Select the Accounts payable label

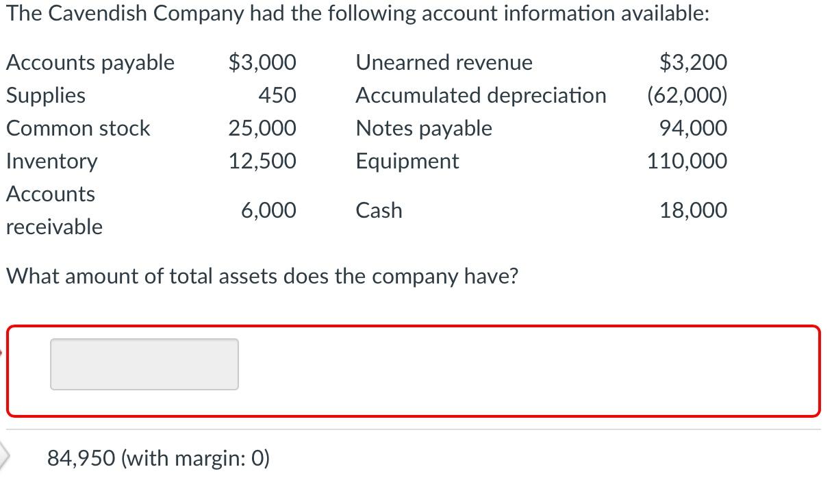90,62
